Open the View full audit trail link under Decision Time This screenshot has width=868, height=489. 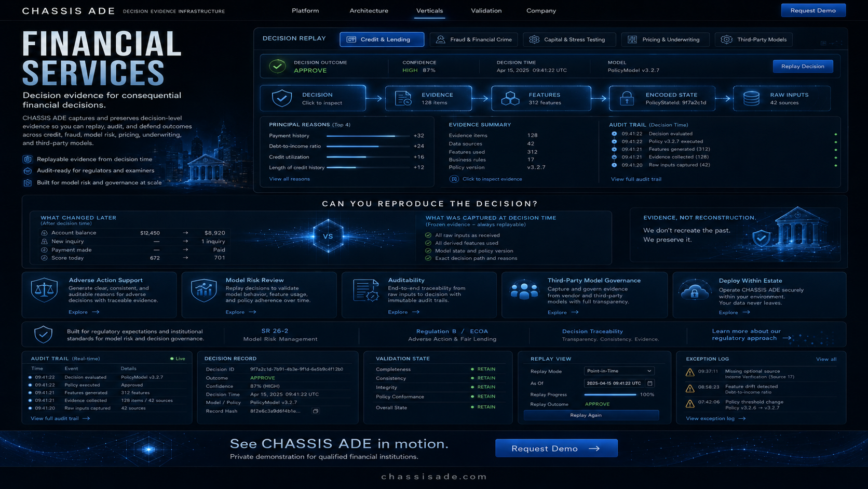tap(636, 179)
